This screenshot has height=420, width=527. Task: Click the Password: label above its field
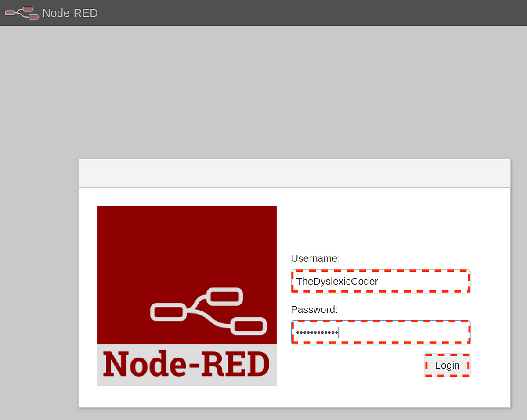tap(314, 309)
